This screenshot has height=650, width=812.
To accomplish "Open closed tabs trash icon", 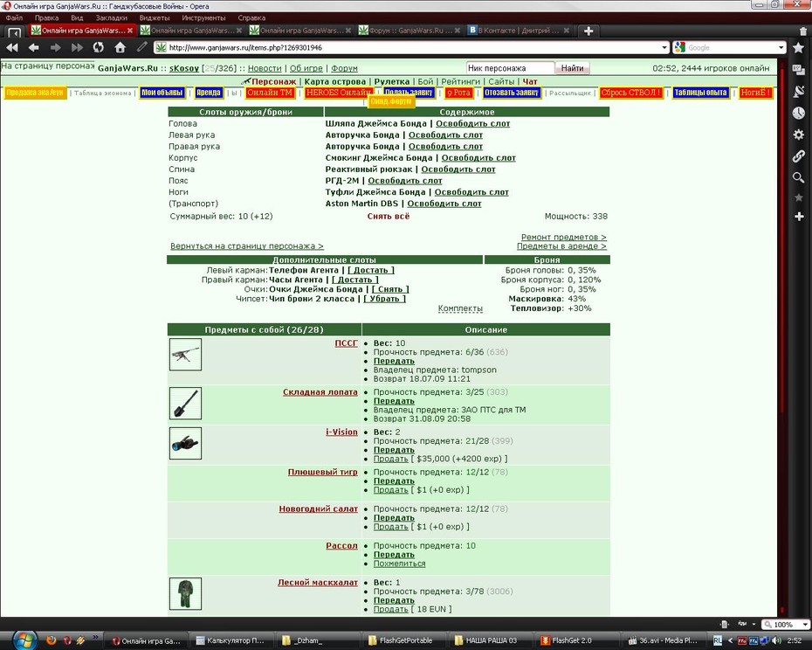I will click(x=802, y=31).
